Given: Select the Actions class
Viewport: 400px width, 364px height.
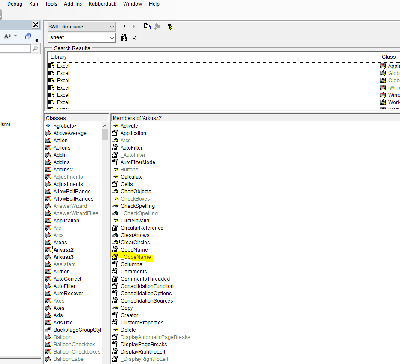Looking at the screenshot, I should click(62, 148).
